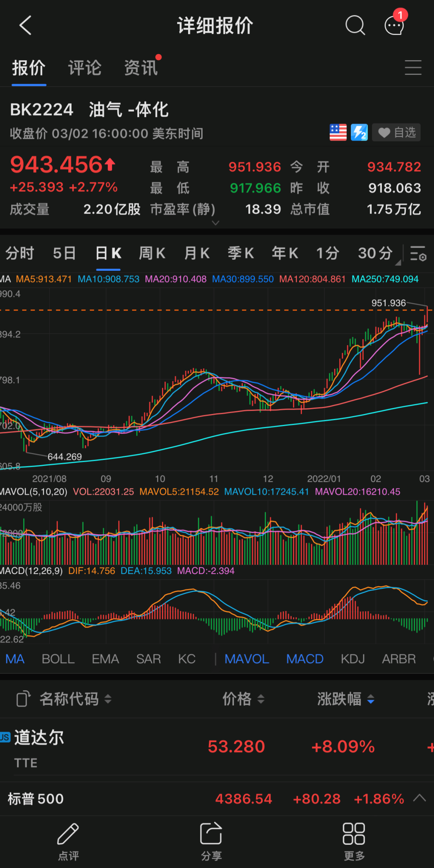This screenshot has width=434, height=868.
Task: Select the 月K chart period
Action: pyautogui.click(x=197, y=253)
